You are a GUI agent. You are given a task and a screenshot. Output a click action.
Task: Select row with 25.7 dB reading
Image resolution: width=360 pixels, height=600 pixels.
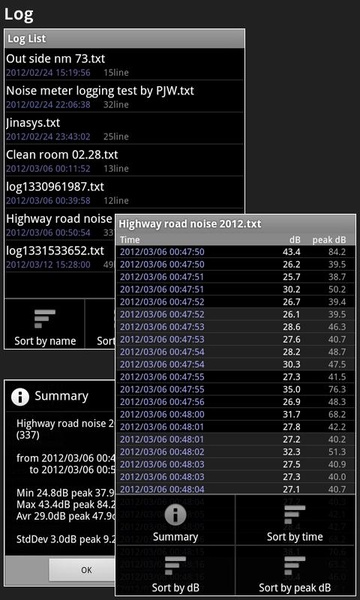235,277
